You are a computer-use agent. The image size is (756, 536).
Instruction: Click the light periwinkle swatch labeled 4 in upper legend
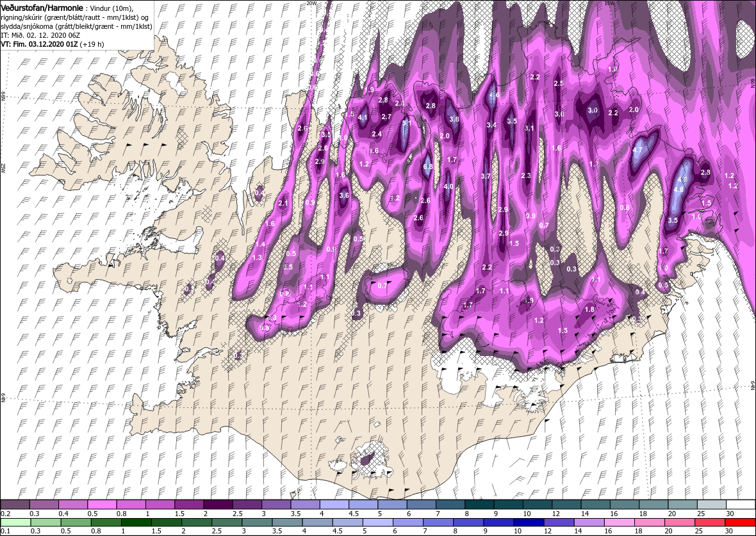point(334,505)
